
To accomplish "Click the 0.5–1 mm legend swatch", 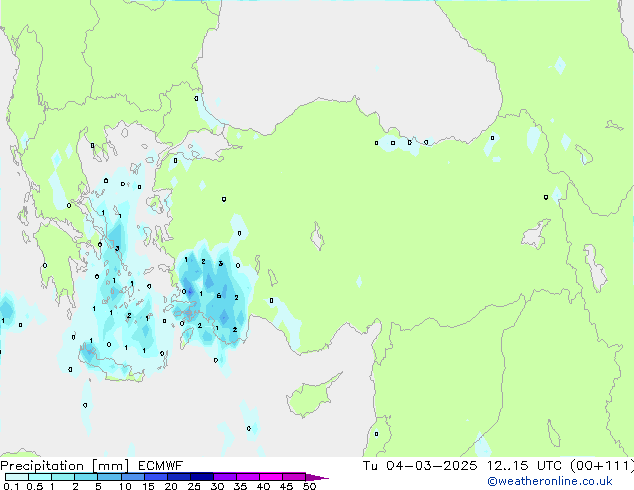I will point(40,477).
